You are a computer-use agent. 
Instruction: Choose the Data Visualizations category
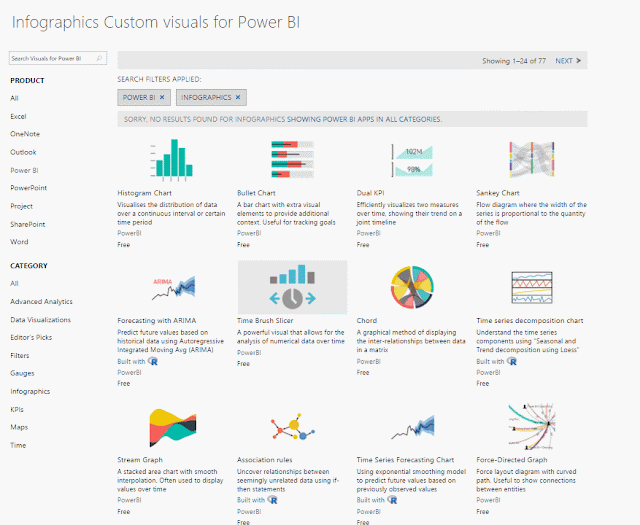(x=40, y=320)
